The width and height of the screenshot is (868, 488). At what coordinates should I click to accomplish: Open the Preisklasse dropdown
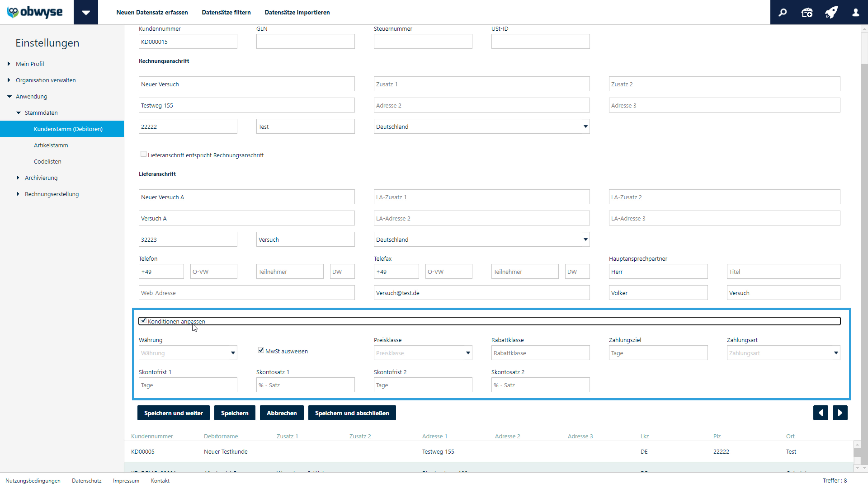[x=423, y=353]
